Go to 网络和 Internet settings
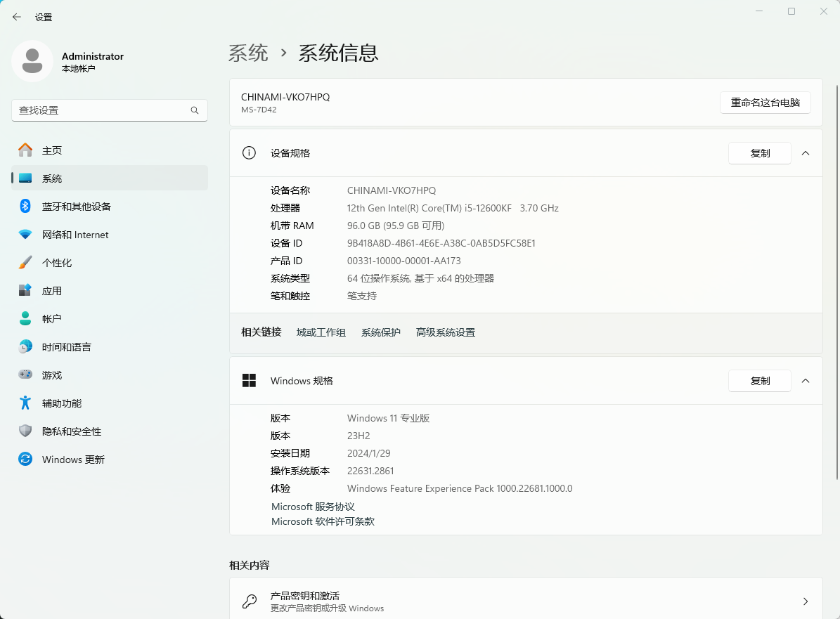The image size is (840, 619). 110,235
